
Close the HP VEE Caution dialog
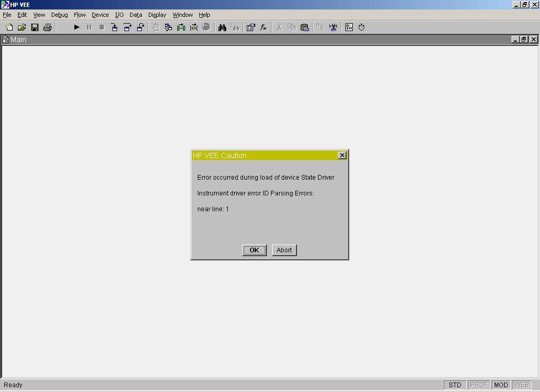click(342, 155)
